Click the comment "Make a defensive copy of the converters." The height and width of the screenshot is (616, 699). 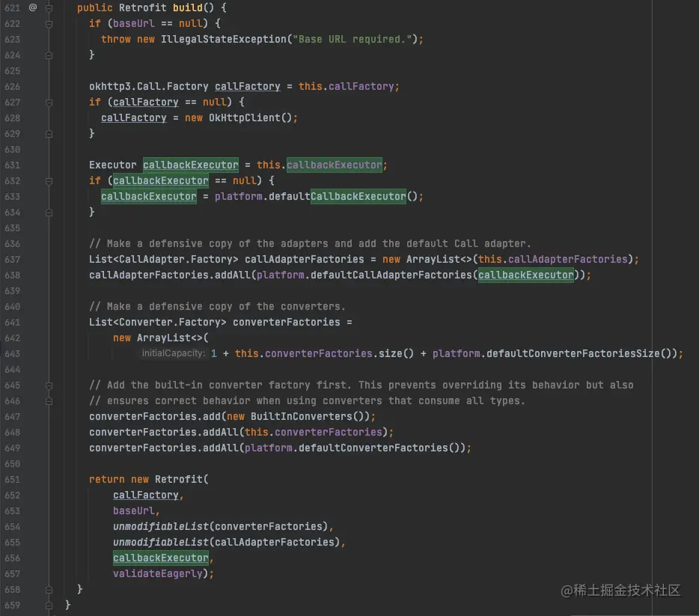pyautogui.click(x=218, y=306)
